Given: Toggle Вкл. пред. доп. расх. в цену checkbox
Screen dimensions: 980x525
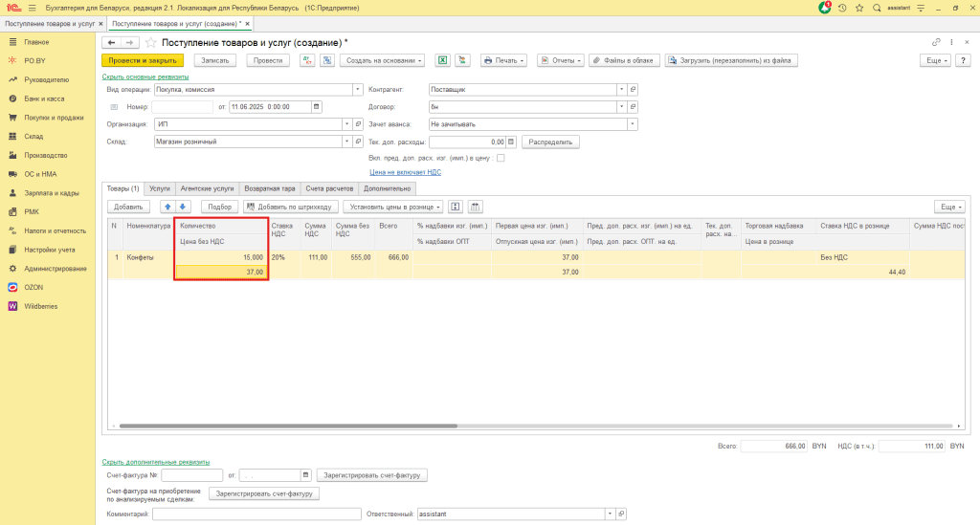Looking at the screenshot, I should pyautogui.click(x=501, y=158).
